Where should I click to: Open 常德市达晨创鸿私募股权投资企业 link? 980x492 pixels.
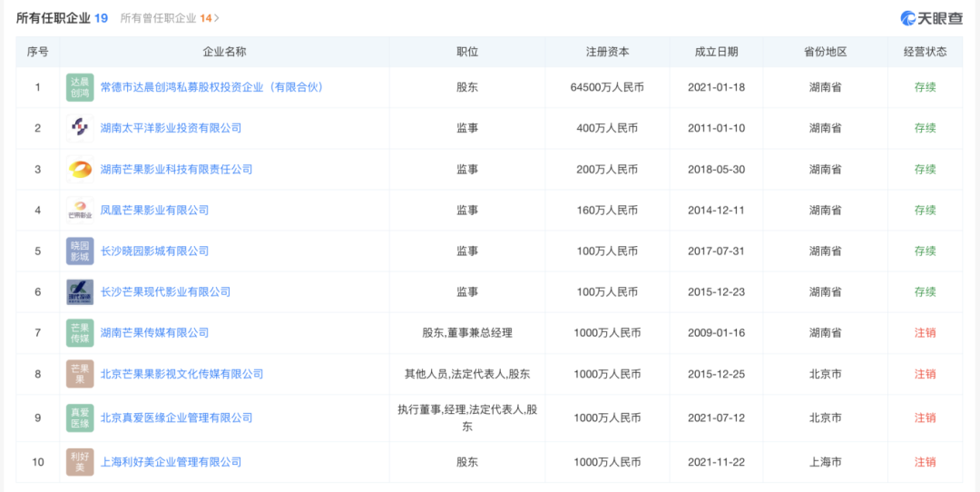[211, 87]
